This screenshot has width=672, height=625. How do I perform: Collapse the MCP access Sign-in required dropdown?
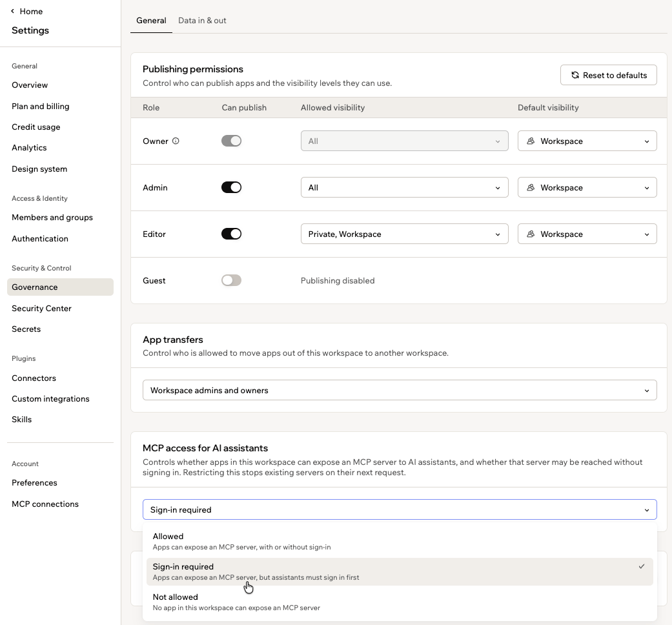point(400,509)
